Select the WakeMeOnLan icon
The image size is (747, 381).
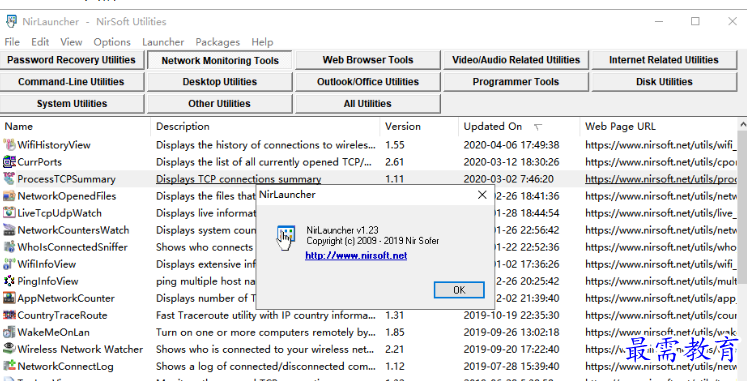[x=9, y=332]
